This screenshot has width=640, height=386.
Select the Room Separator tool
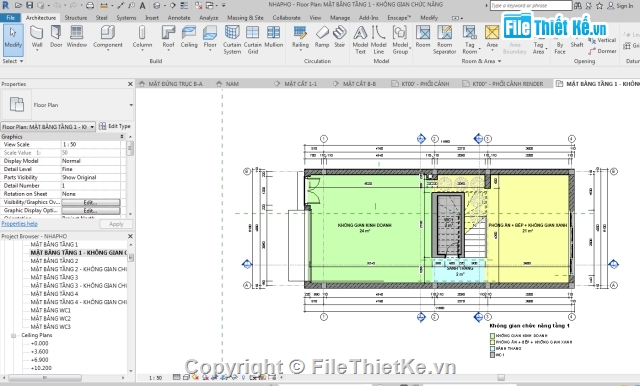[444, 40]
